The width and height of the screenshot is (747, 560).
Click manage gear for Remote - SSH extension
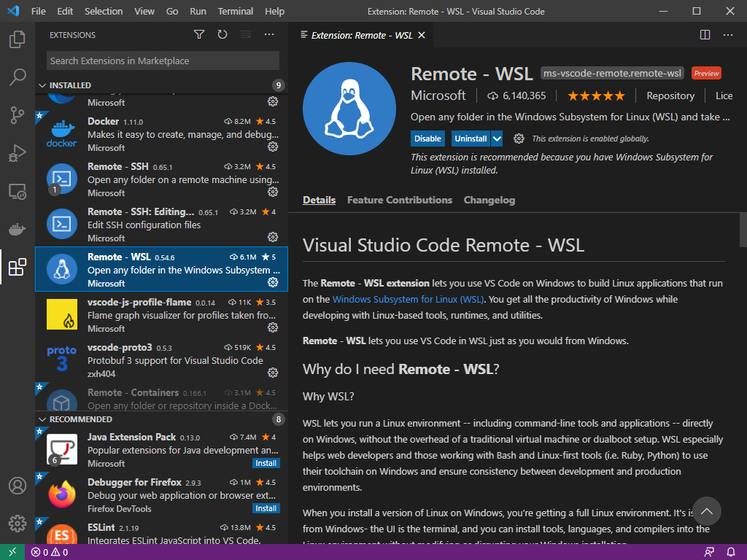tap(273, 192)
